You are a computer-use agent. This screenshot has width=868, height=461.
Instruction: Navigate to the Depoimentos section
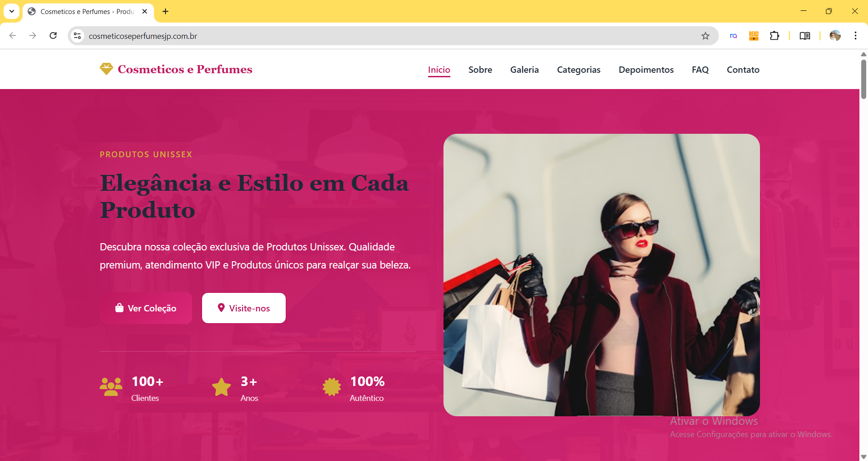646,70
